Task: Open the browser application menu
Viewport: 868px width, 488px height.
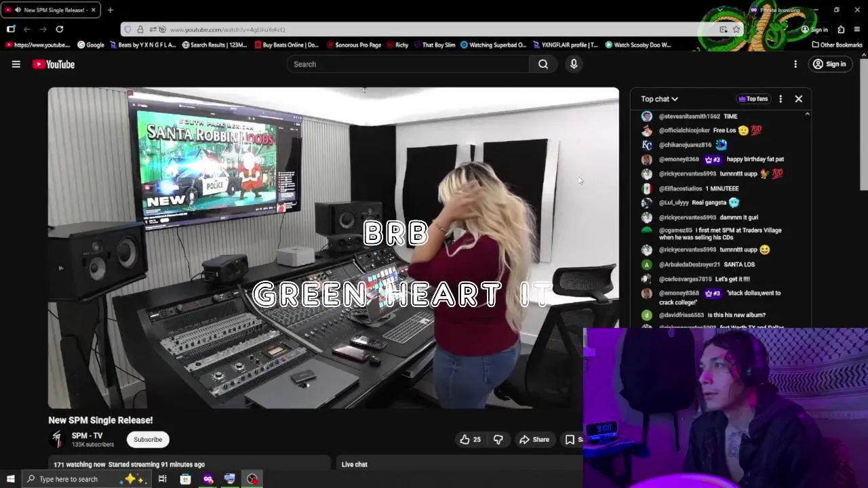Action: 857,29
